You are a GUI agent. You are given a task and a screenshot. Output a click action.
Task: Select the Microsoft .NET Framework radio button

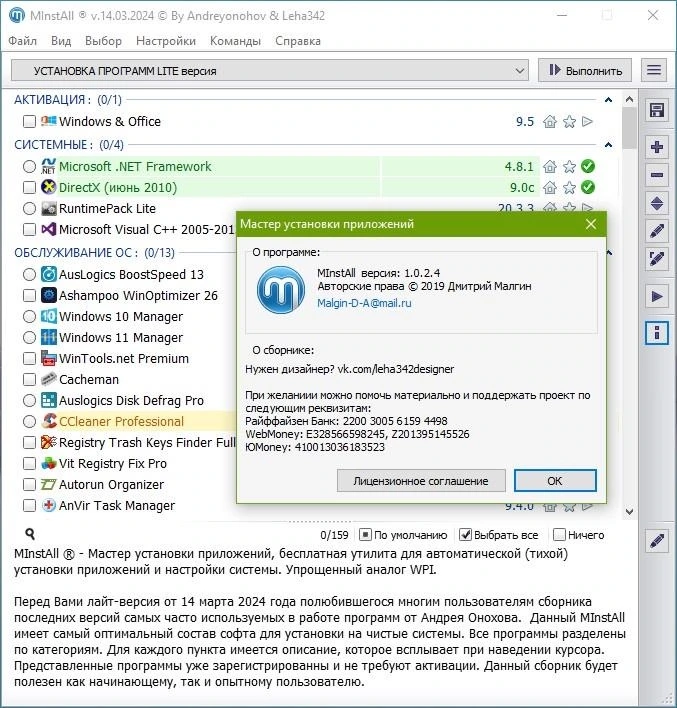[x=29, y=167]
